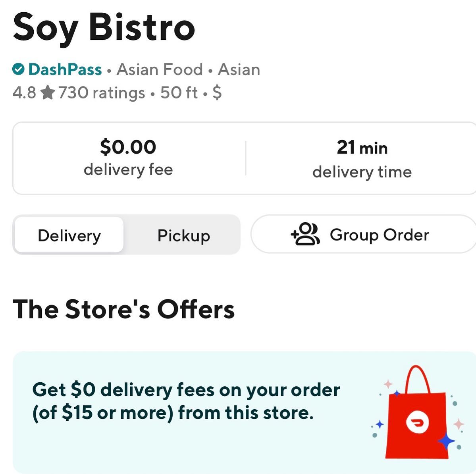Tap the star rating icon
Screen dimensions: 476x474
pyautogui.click(x=47, y=93)
